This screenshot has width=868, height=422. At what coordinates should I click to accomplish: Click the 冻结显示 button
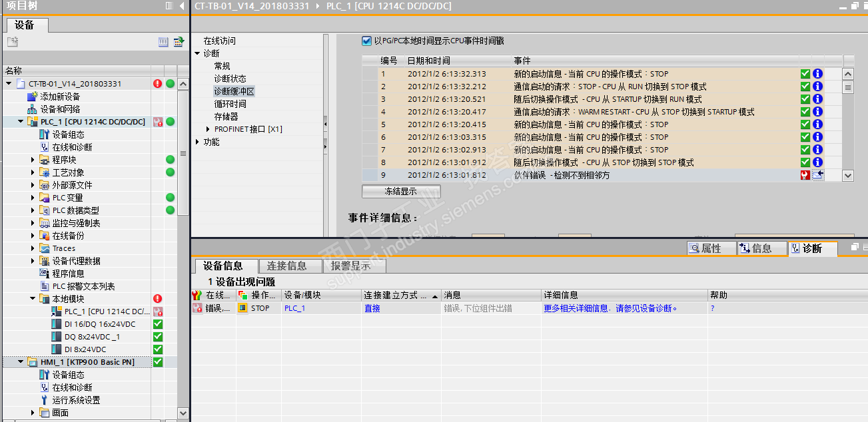tap(401, 191)
